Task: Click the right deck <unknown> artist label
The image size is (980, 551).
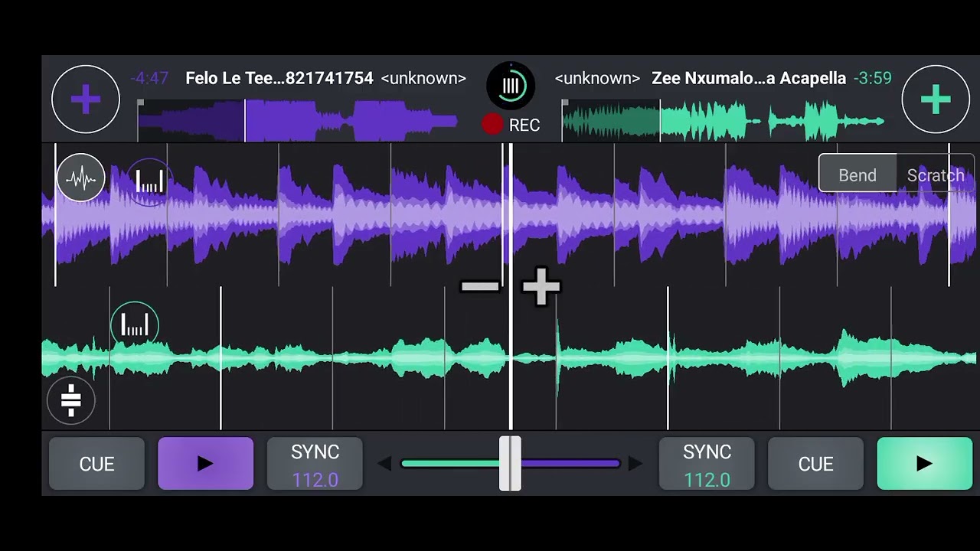Action: point(597,78)
